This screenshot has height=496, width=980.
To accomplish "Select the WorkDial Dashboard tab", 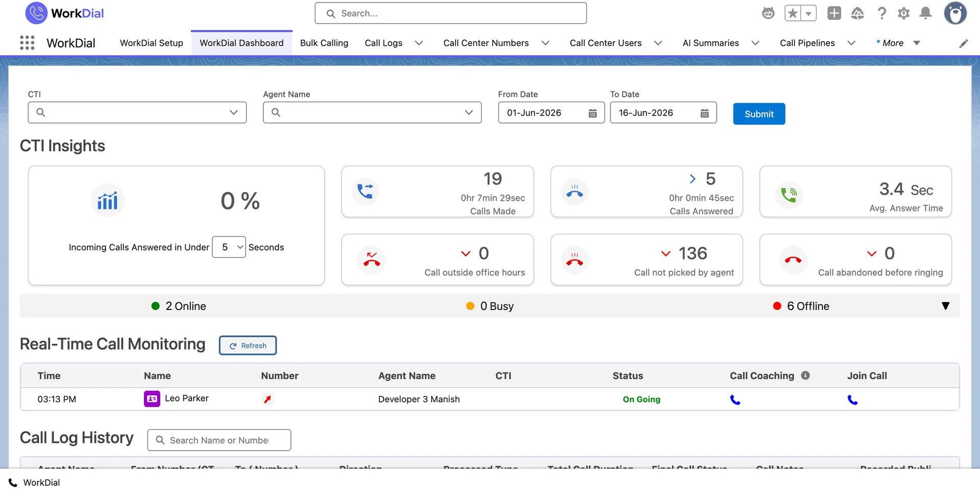I will point(241,43).
